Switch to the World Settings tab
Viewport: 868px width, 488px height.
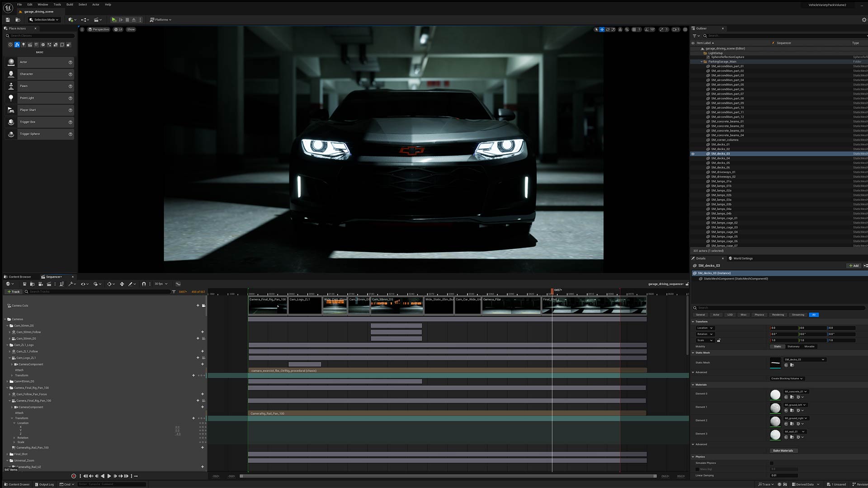tap(742, 258)
